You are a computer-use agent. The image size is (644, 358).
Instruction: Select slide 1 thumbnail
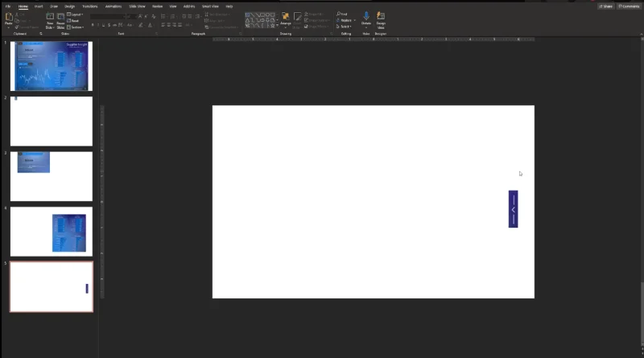52,66
